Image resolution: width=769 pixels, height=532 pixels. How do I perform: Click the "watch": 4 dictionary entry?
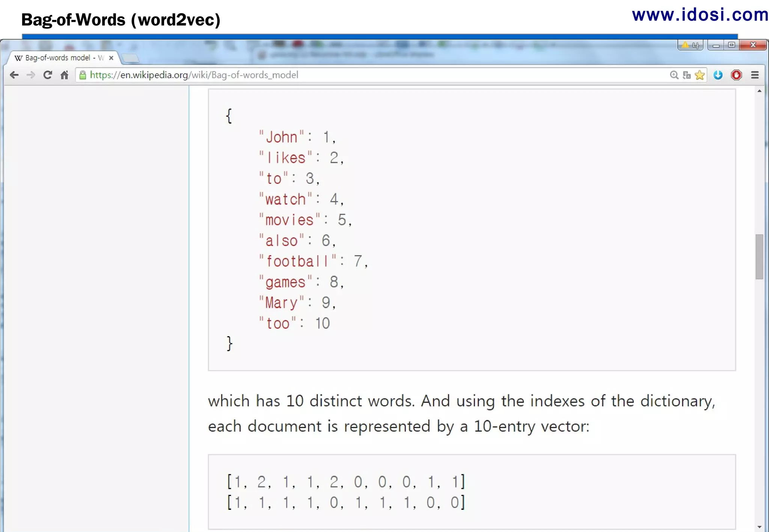pos(301,199)
